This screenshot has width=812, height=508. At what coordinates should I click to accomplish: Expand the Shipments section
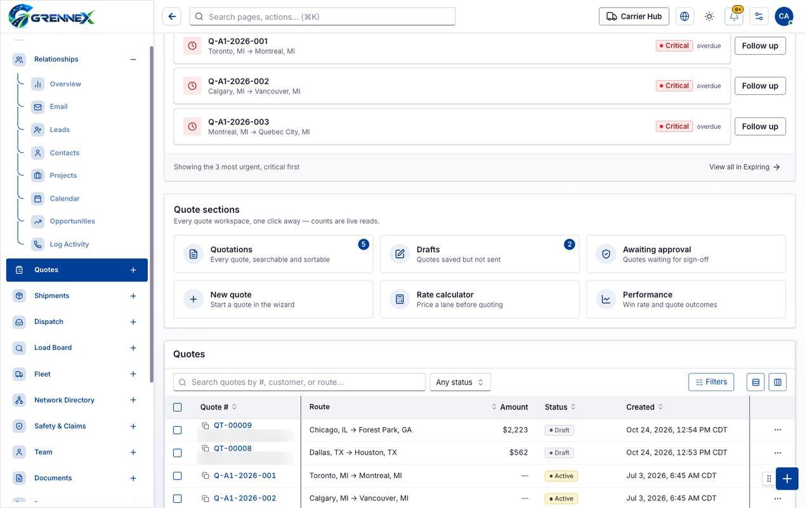[133, 296]
